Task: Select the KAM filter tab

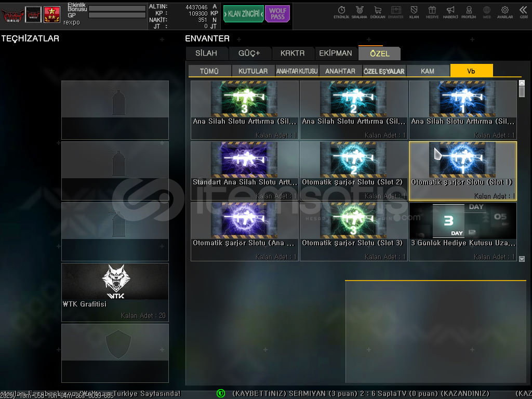Action: click(428, 71)
